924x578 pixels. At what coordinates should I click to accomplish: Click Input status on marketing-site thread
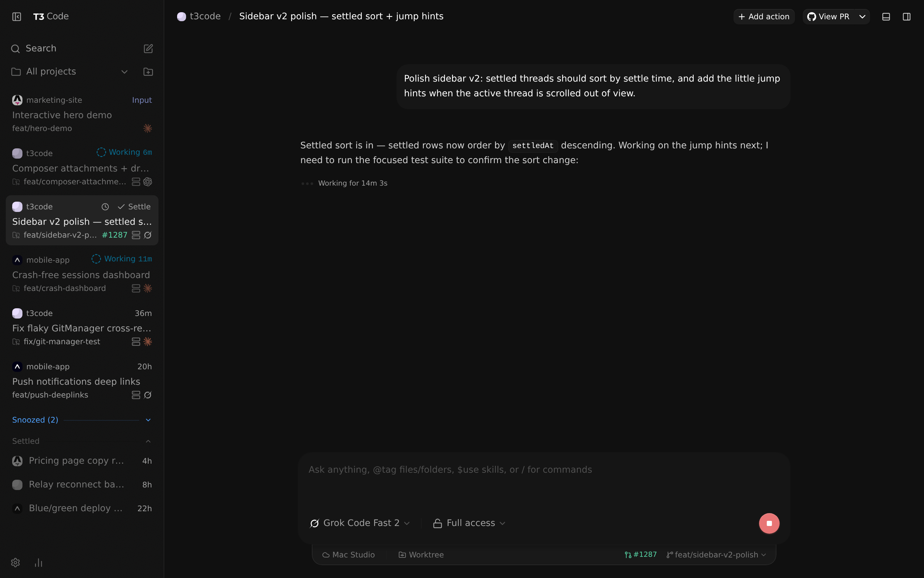tap(142, 100)
